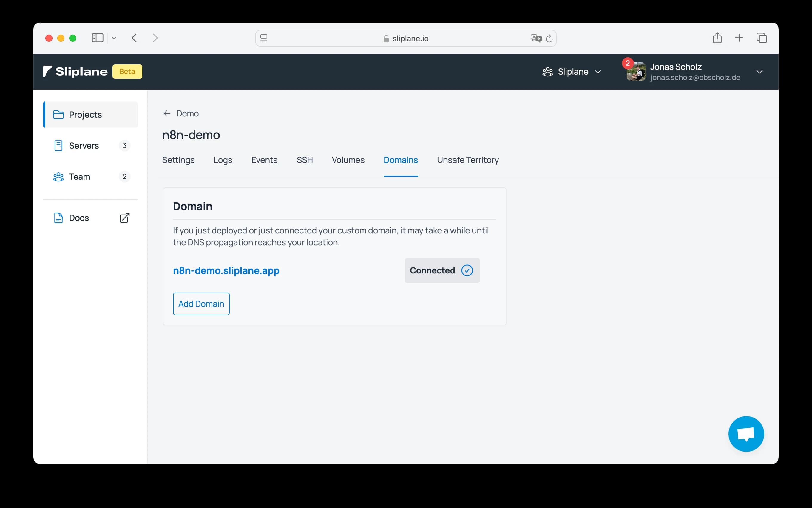Image resolution: width=812 pixels, height=508 pixels.
Task: Click Safari's forward arrow
Action: pyautogui.click(x=155, y=38)
